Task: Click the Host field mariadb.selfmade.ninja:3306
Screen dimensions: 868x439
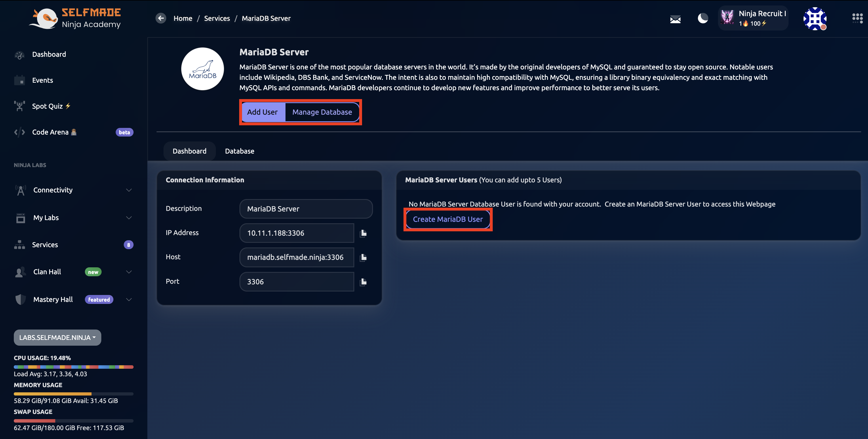Action: coord(296,257)
